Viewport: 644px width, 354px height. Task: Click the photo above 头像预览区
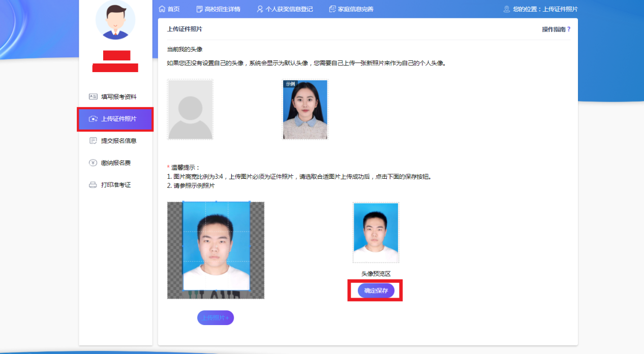376,233
